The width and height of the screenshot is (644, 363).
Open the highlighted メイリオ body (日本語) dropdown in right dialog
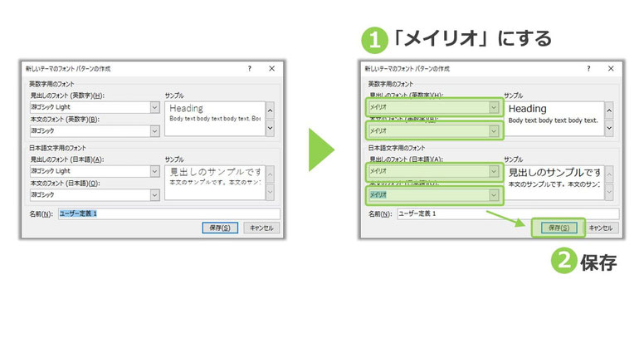(494, 195)
